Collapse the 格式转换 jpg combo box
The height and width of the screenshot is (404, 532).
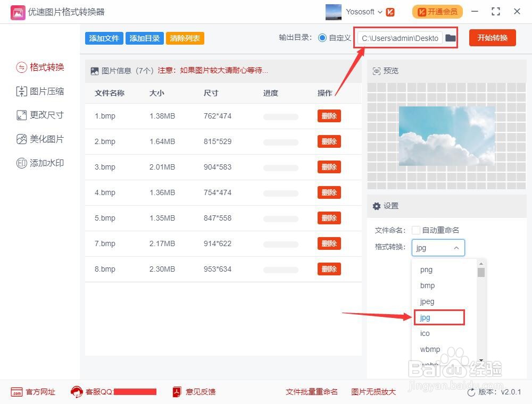coord(438,248)
